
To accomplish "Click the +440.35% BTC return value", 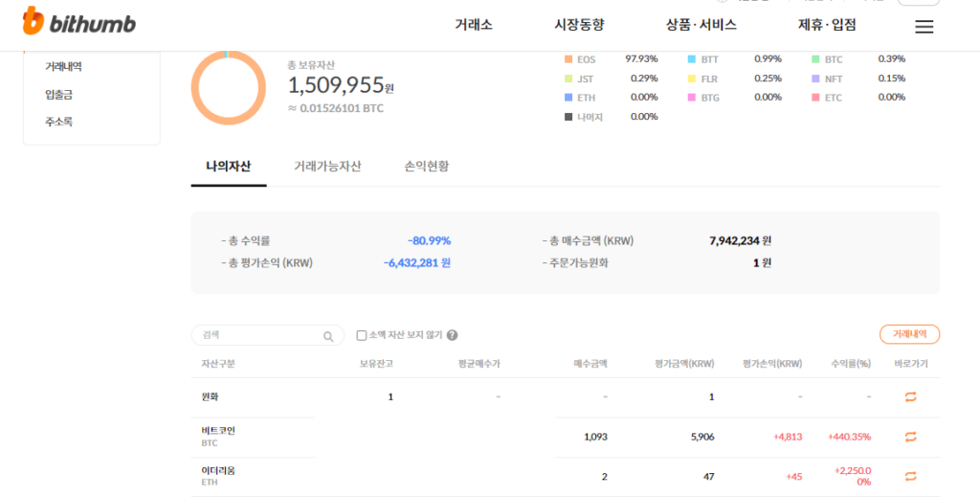I will (849, 437).
